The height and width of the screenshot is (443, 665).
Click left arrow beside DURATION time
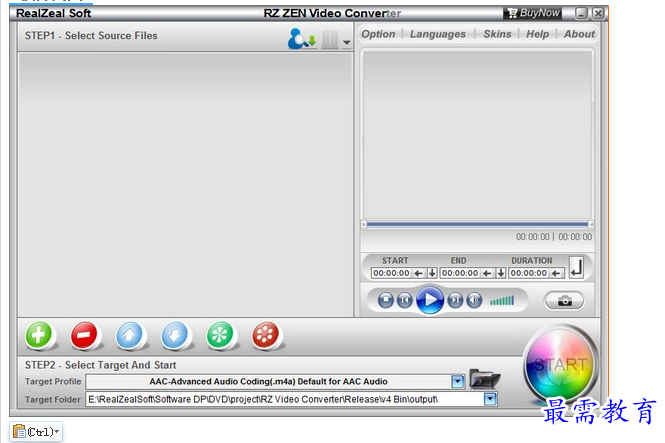(556, 273)
